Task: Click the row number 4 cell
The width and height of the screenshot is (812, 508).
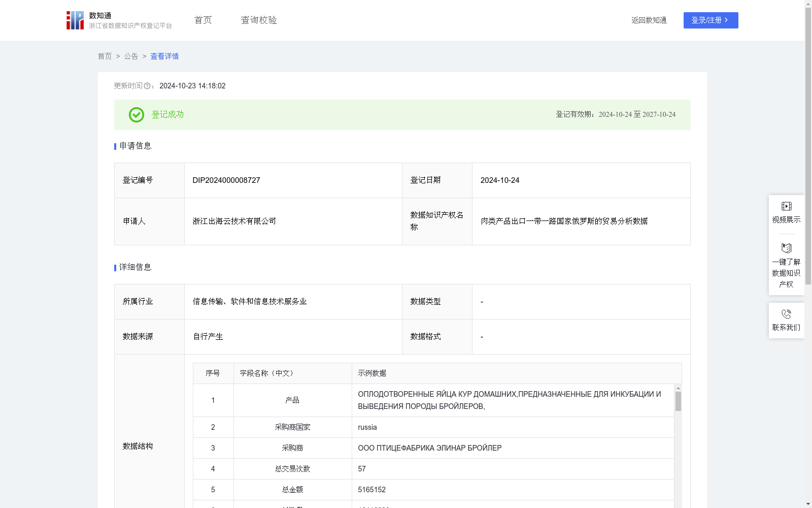Action: 213,469
